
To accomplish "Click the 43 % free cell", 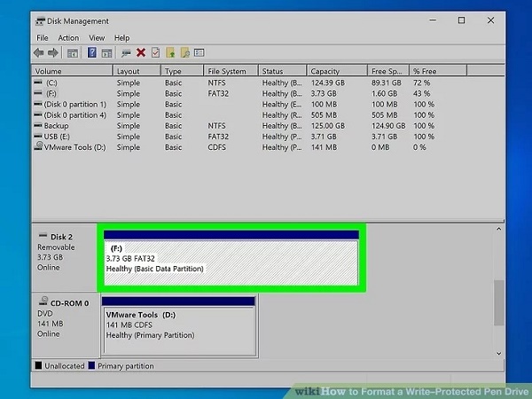I will (422, 93).
